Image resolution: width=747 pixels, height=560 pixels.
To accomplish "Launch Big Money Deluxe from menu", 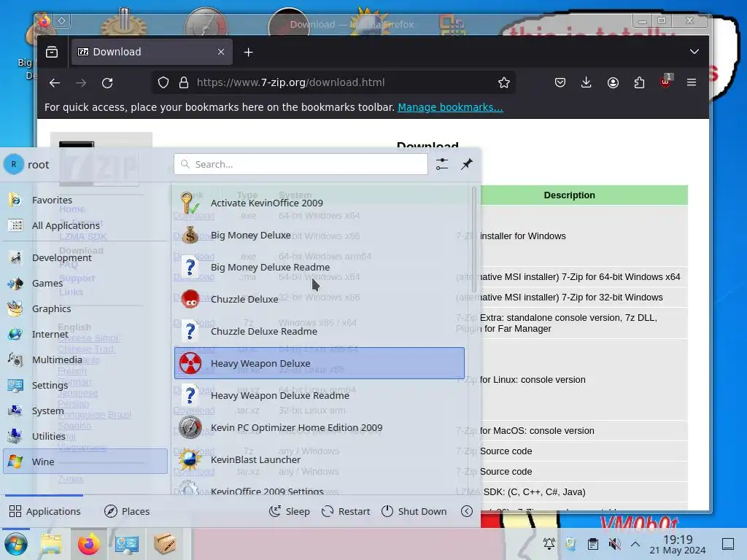I will [x=320, y=235].
